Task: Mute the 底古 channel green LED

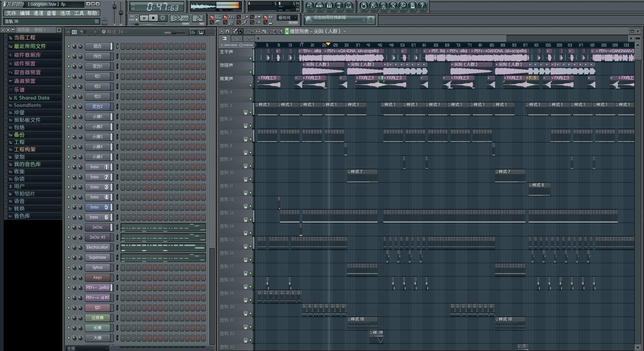Action: click(x=69, y=46)
